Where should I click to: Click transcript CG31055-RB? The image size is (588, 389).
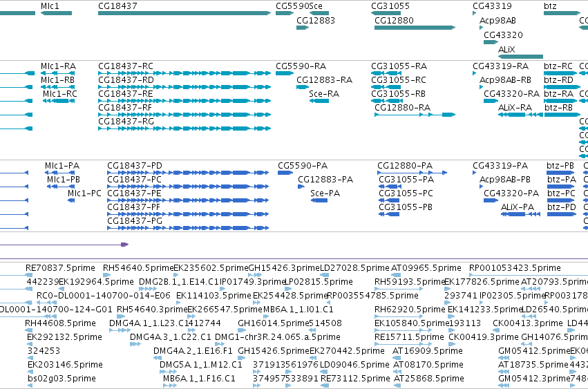(398, 94)
